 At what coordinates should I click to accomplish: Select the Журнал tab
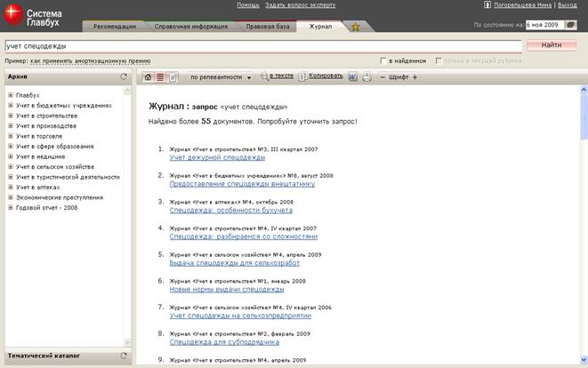point(320,27)
